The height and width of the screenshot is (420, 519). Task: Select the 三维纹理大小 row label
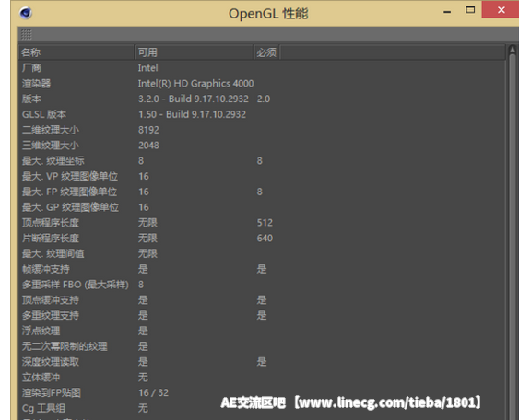pyautogui.click(x=51, y=146)
